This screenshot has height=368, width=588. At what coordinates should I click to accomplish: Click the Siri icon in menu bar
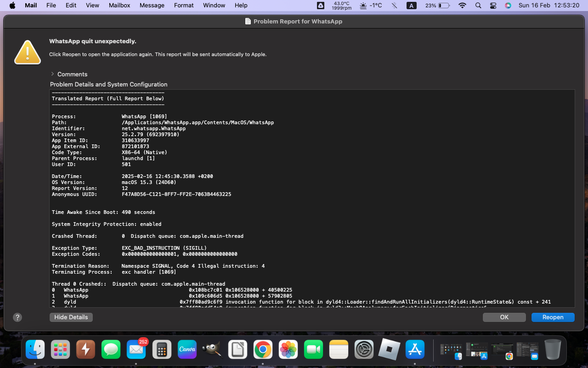tap(508, 6)
